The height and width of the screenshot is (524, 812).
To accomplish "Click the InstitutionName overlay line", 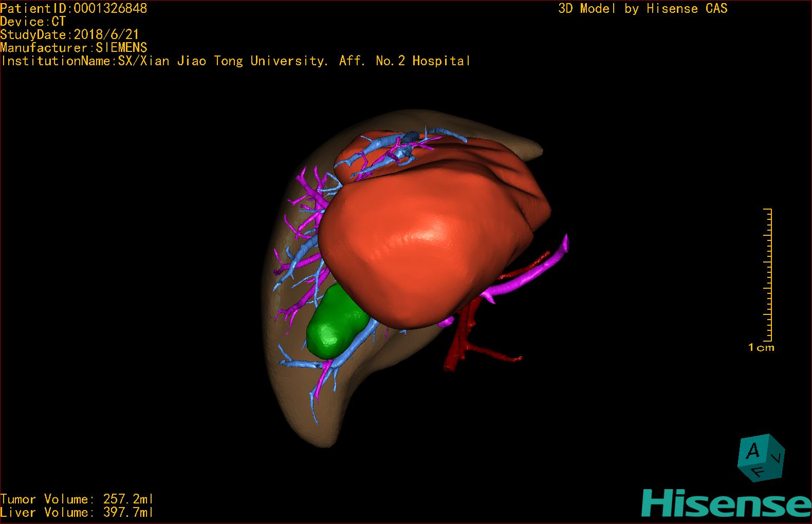I will coord(235,61).
